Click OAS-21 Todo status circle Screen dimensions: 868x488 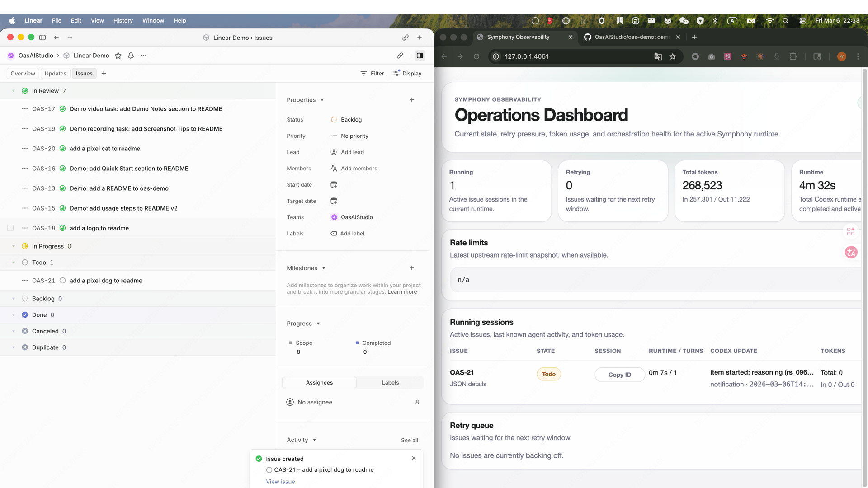[63, 281]
